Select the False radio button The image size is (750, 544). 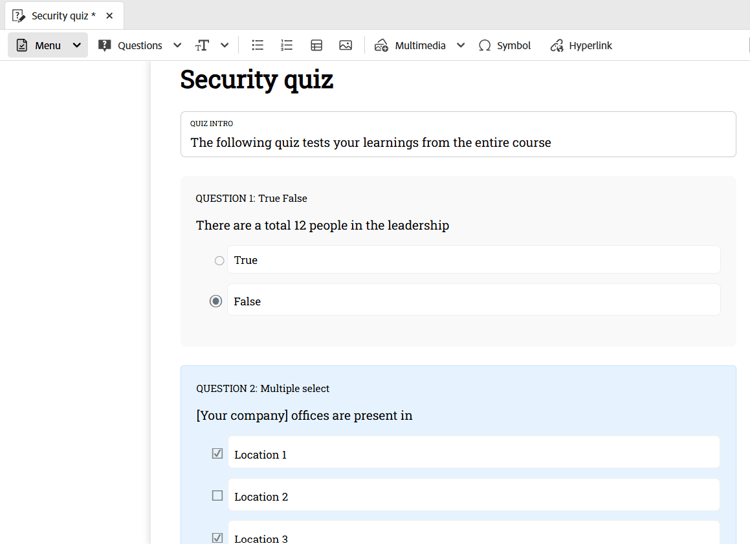click(x=216, y=301)
